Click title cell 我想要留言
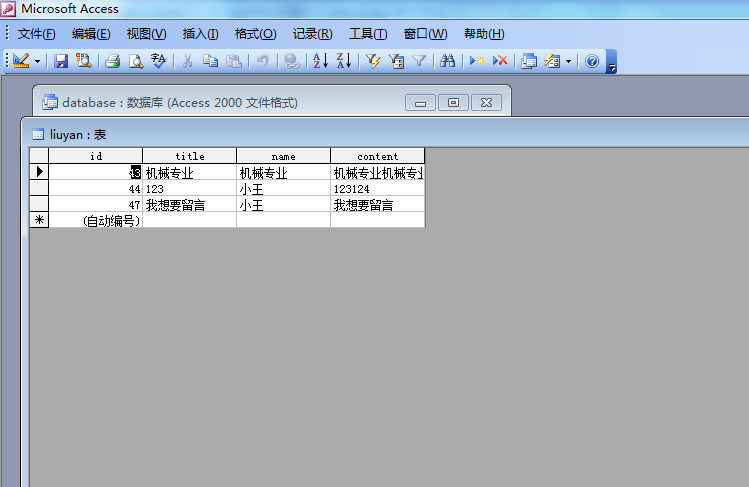This screenshot has height=487, width=749. tap(190, 205)
